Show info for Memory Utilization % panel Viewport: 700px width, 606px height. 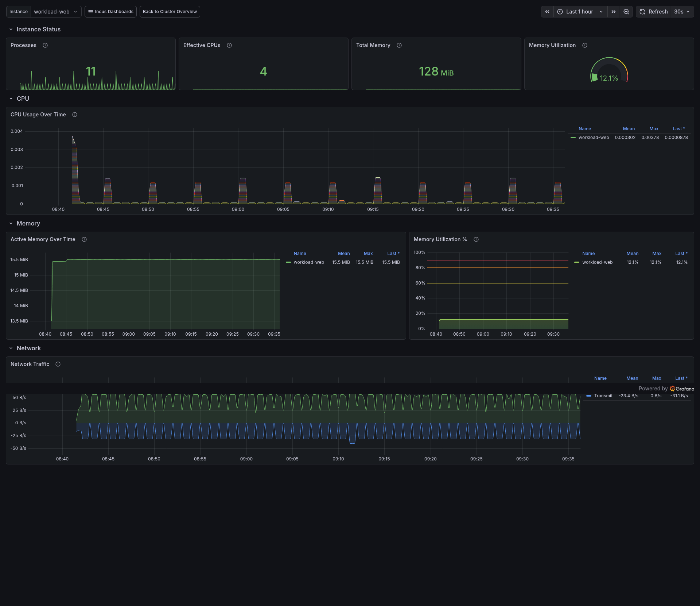[476, 239]
